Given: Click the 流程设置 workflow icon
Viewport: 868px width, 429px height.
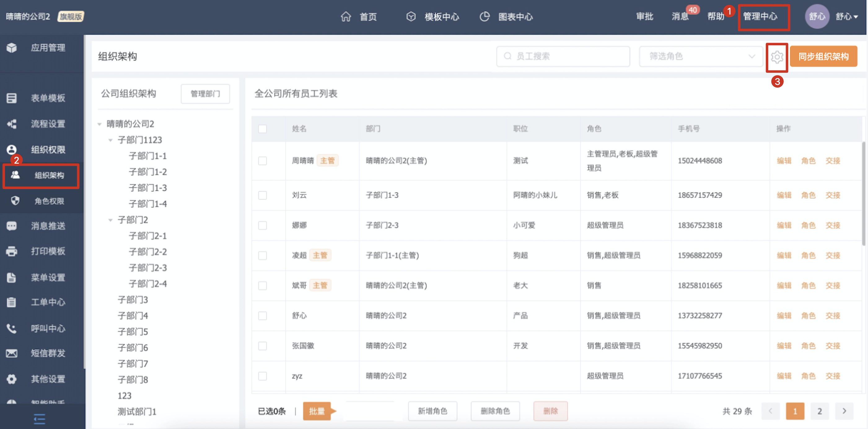Looking at the screenshot, I should click(12, 124).
